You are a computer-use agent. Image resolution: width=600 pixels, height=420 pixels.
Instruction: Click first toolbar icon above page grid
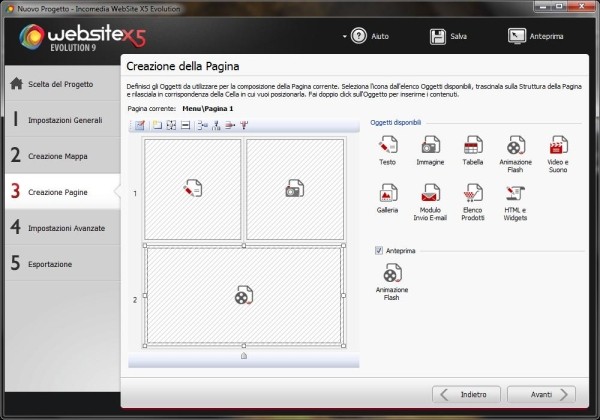coord(141,125)
